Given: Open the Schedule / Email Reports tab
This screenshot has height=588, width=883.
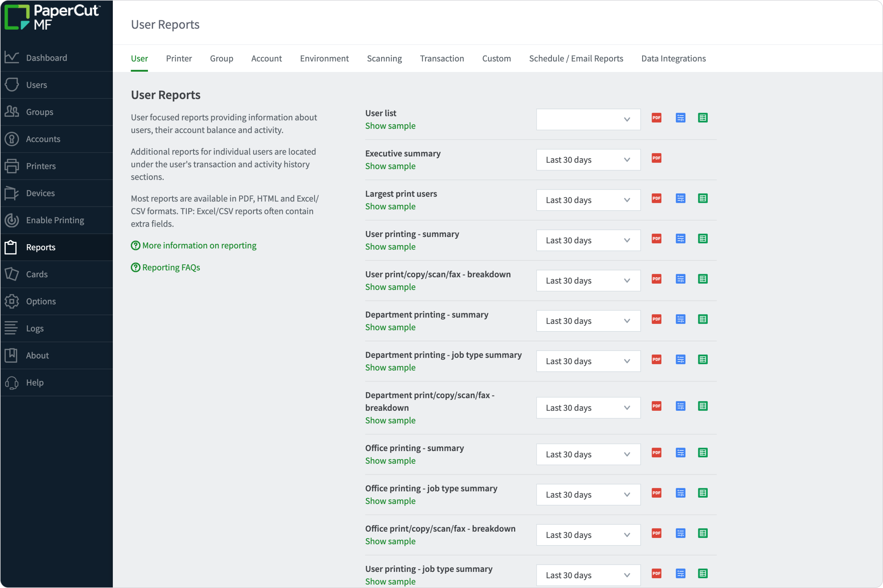Looking at the screenshot, I should click(576, 58).
